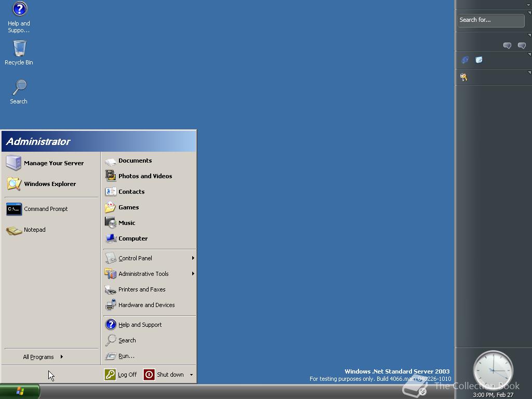Open the Documents folder
This screenshot has width=532, height=399.
tap(149, 161)
